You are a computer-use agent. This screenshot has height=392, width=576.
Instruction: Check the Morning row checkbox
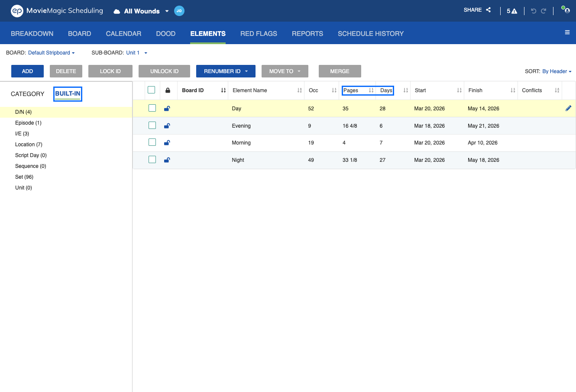152,142
